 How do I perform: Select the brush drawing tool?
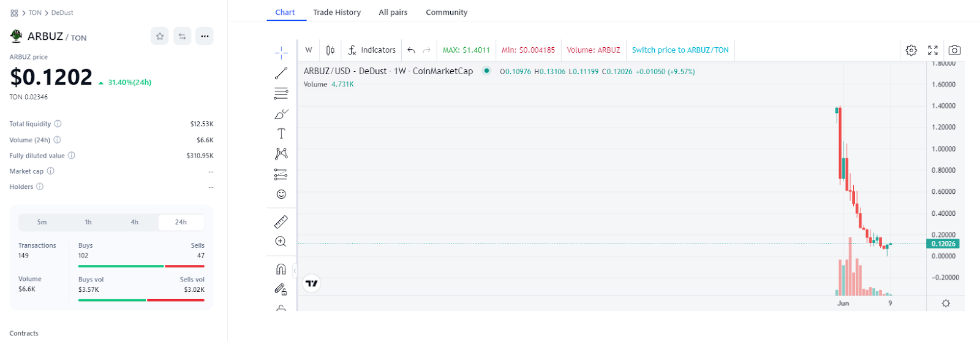(x=281, y=114)
